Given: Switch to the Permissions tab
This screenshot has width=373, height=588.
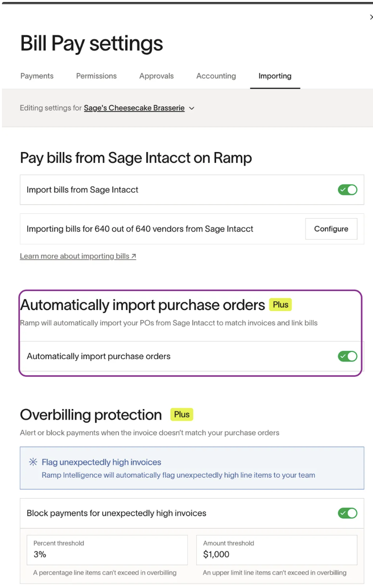Looking at the screenshot, I should point(96,76).
